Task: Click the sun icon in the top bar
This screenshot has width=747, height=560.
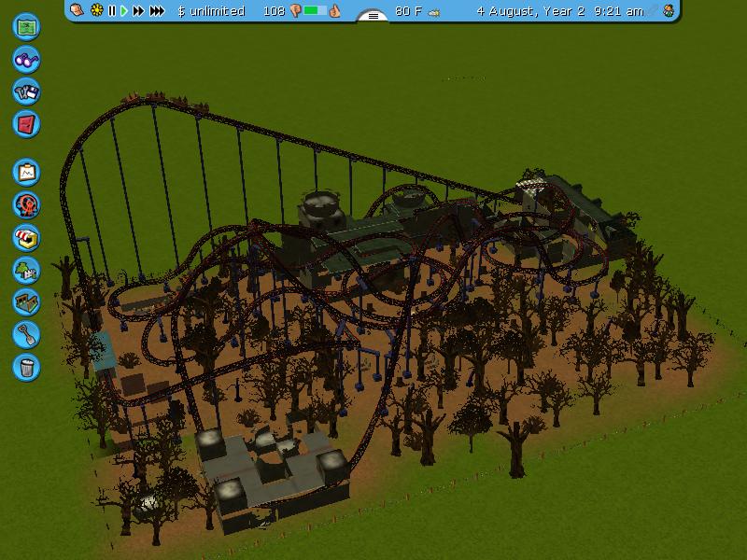Action: click(x=97, y=10)
